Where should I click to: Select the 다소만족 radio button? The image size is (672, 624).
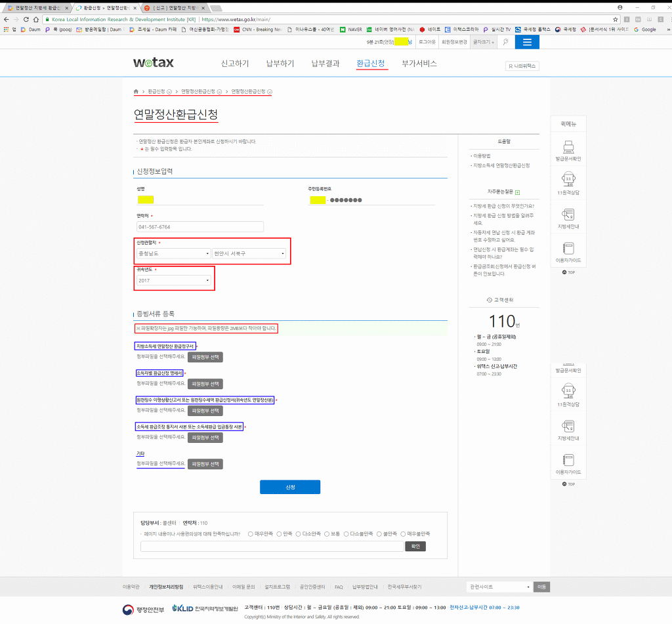pos(298,534)
